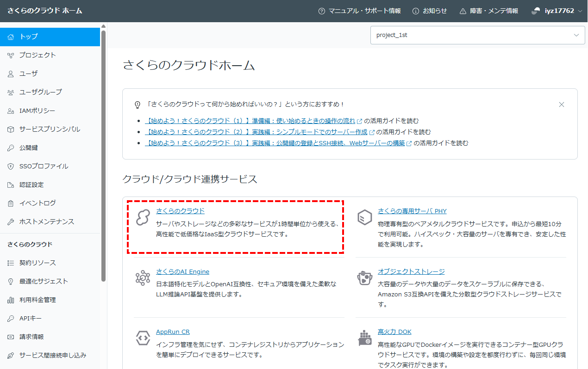Screen dimensions: 588x369
Task: Select プロジェクト in the sidebar
Action: pyautogui.click(x=38, y=55)
